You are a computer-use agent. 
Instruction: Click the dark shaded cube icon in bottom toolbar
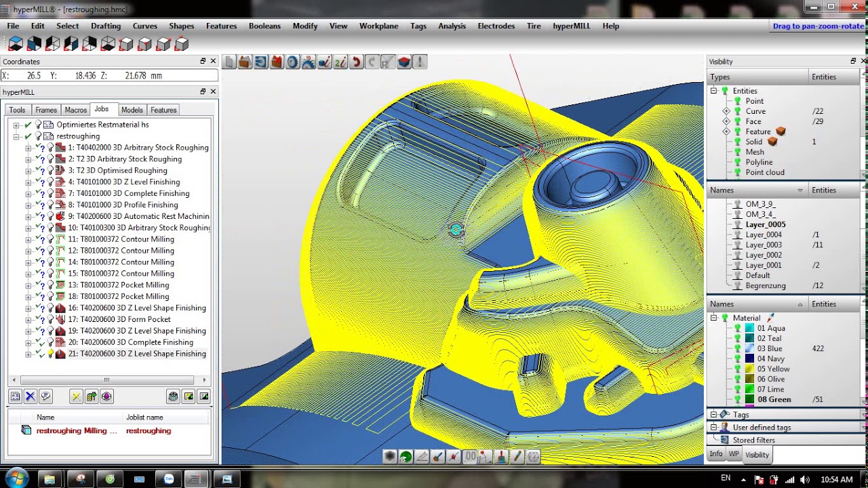click(x=390, y=457)
